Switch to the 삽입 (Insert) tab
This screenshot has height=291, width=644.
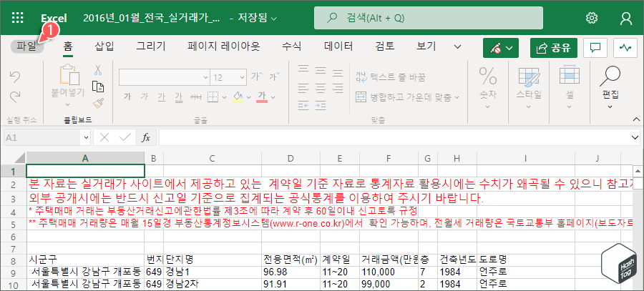pos(104,46)
